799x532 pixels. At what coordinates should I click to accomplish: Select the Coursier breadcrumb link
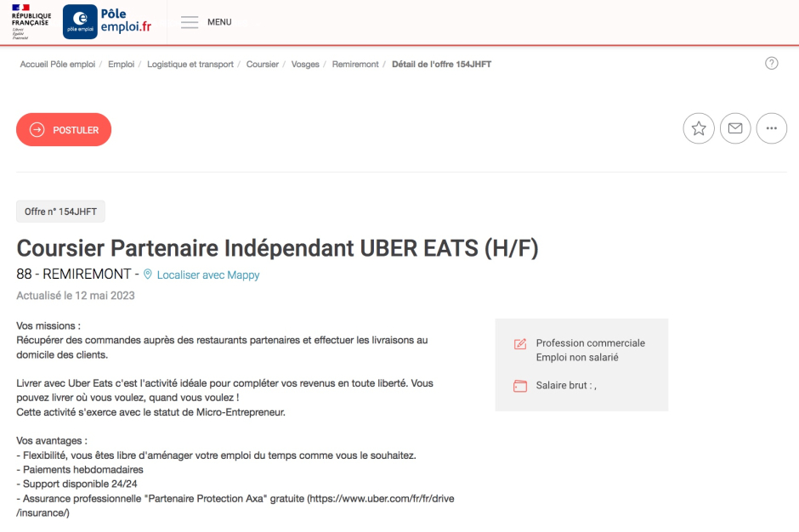click(x=263, y=65)
